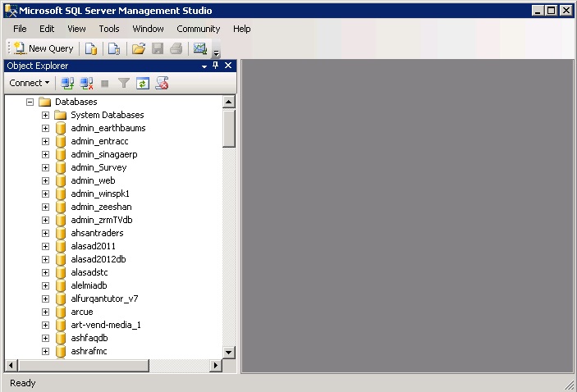The image size is (577, 392).
Task: Click the Stop square icon
Action: (x=105, y=84)
